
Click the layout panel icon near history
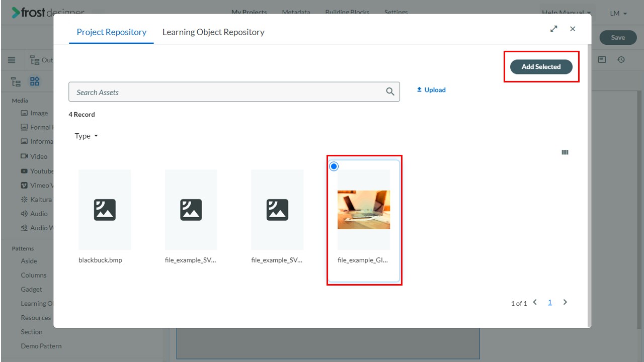coord(602,60)
